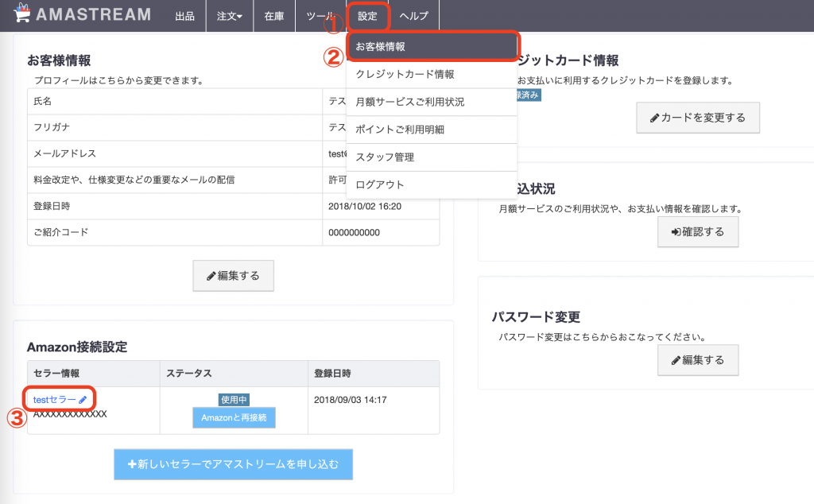Click the 使用中 status badge

pyautogui.click(x=234, y=400)
